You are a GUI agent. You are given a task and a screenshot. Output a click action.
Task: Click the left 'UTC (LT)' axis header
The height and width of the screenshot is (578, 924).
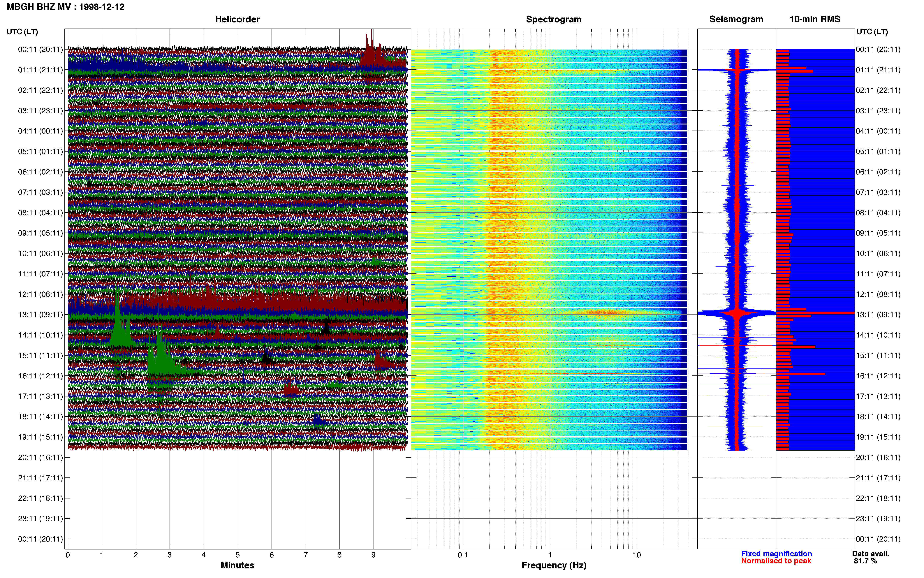coord(22,32)
